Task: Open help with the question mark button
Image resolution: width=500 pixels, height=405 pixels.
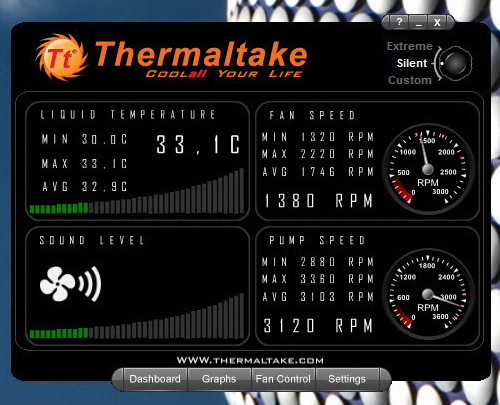Action: pyautogui.click(x=399, y=22)
